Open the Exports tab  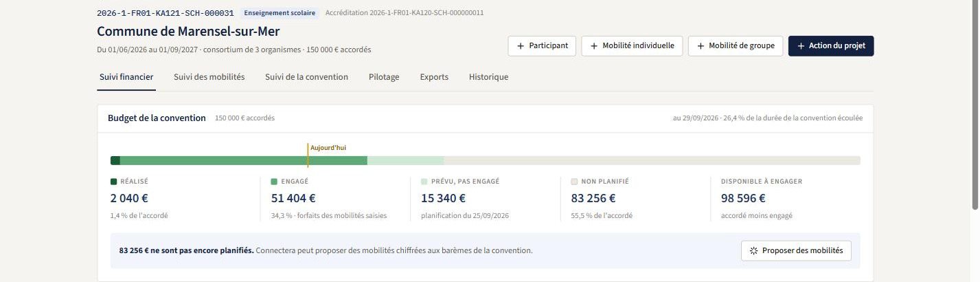pos(434,77)
